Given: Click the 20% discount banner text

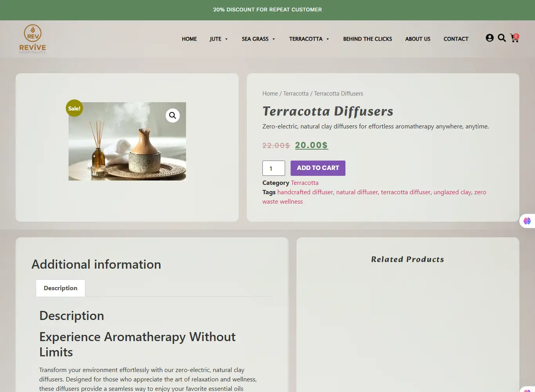Looking at the screenshot, I should coord(267,10).
